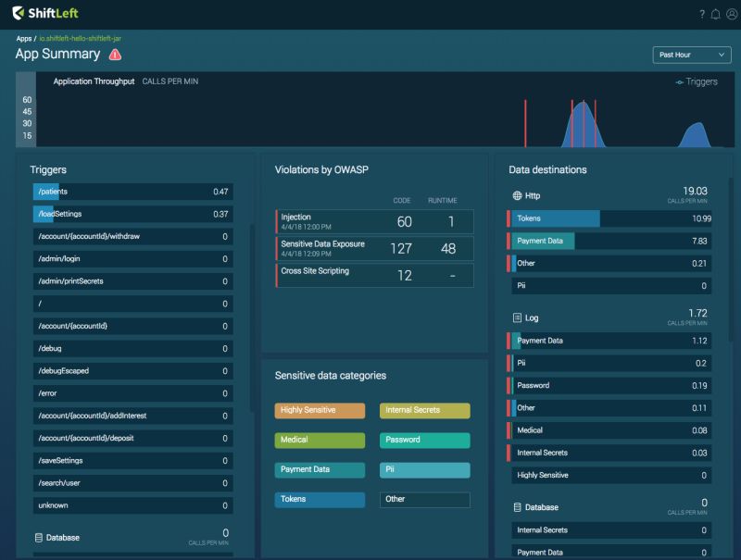The image size is (741, 560).
Task: Click the Medical green category tag
Action: click(320, 440)
